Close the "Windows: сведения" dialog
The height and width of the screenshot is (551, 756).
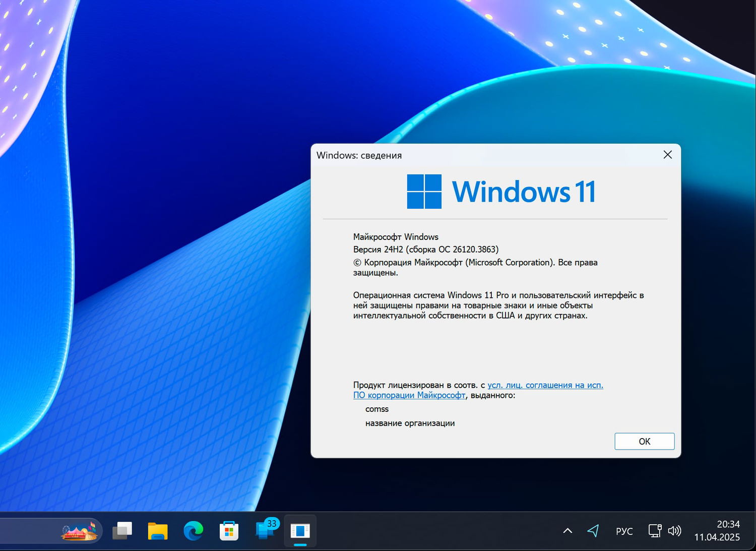tap(667, 155)
